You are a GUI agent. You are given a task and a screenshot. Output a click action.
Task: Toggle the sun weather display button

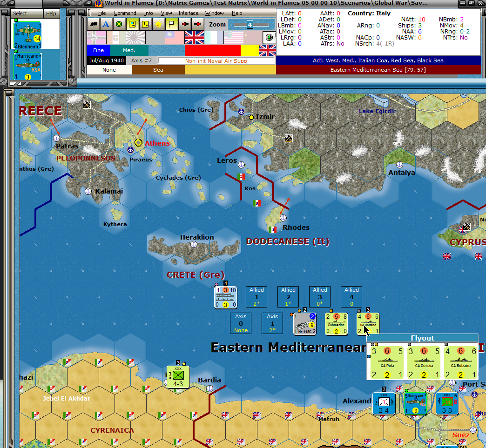click(158, 25)
